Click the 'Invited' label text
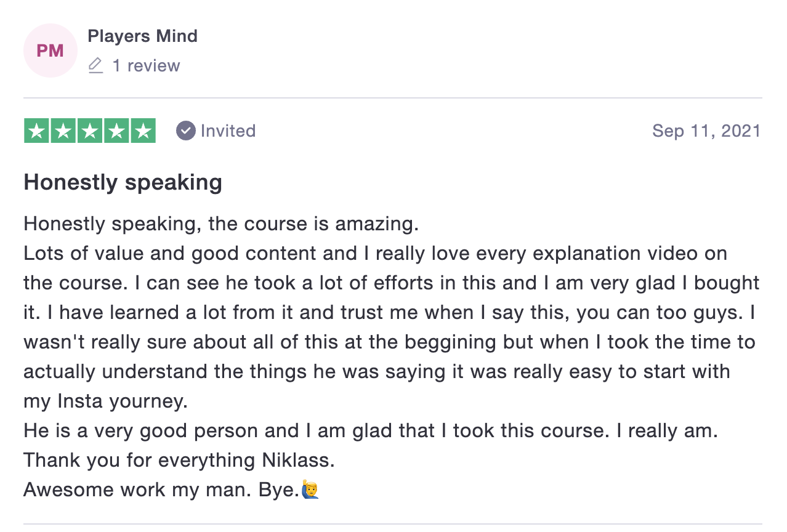787x532 pixels. [x=228, y=131]
